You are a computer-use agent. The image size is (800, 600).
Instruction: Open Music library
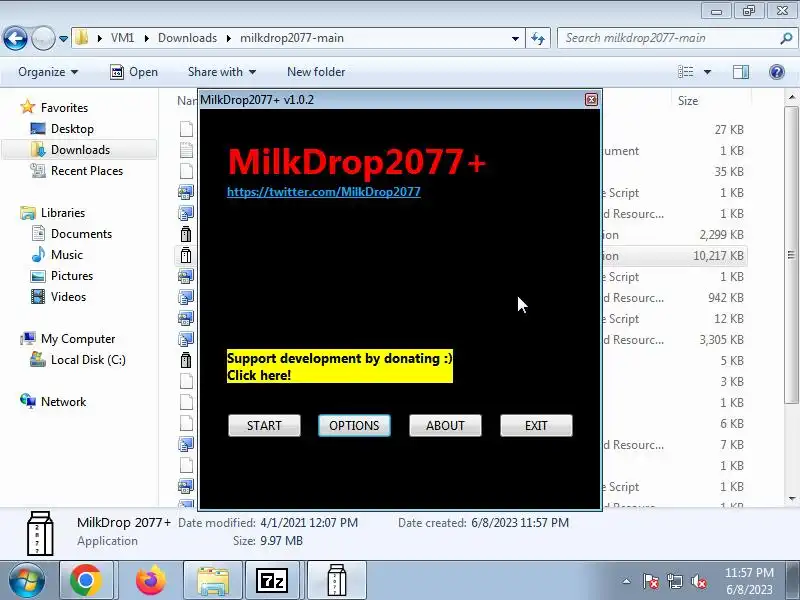pyautogui.click(x=67, y=255)
